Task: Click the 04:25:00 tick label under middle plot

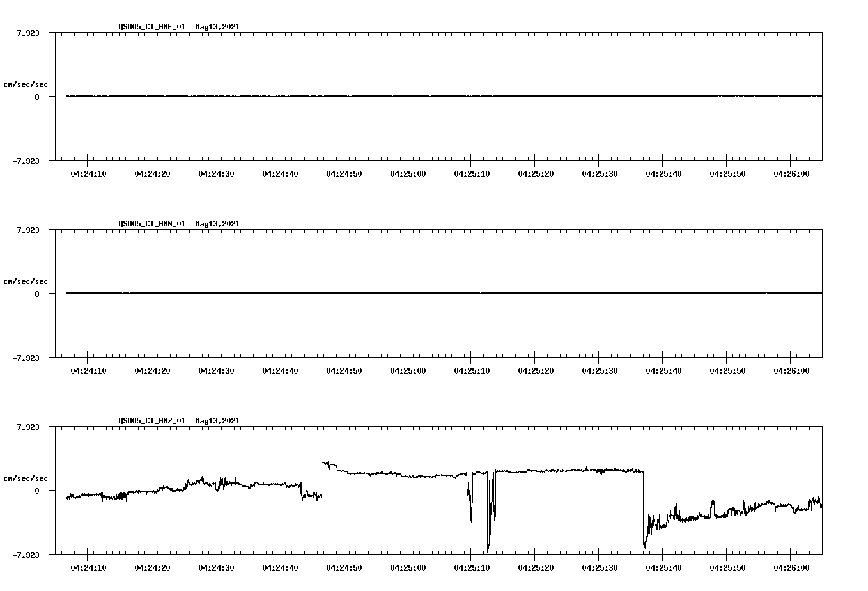Action: click(x=407, y=369)
